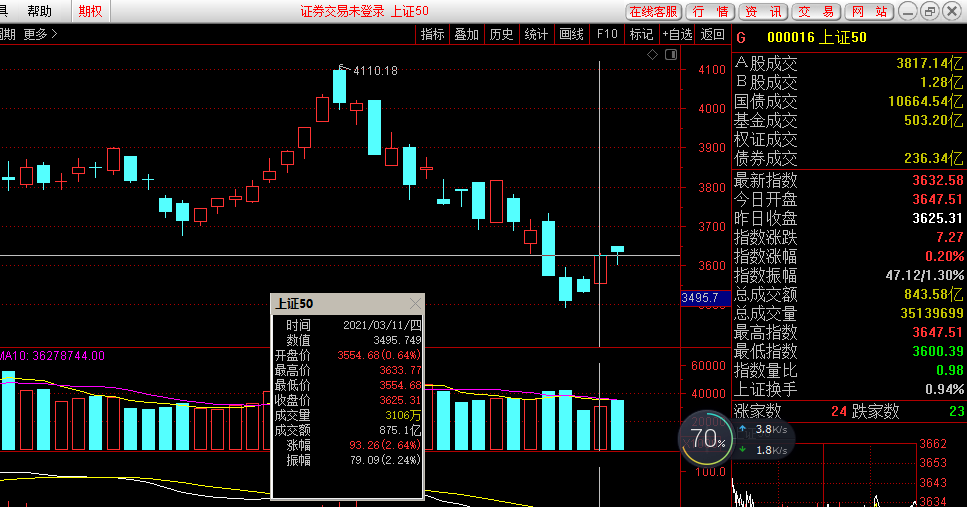Select the 跌家数 23 count
Screen dimensions: 967x507
pos(957,411)
